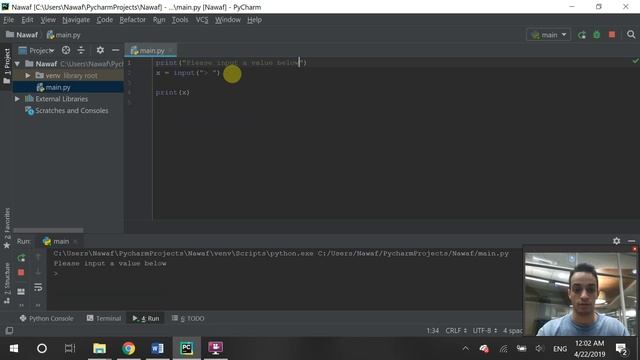640x360 pixels.
Task: Click the red Stop button in top toolbar
Action: click(612, 35)
